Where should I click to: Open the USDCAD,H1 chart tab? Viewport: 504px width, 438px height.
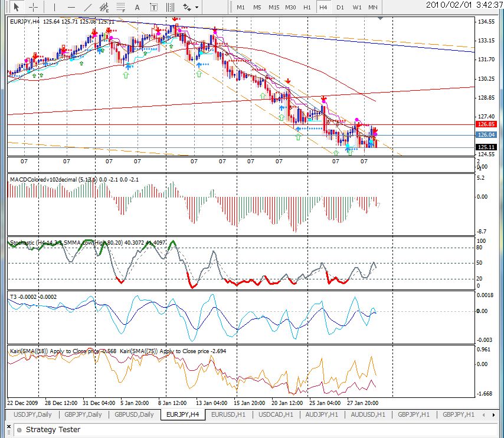[x=276, y=414]
